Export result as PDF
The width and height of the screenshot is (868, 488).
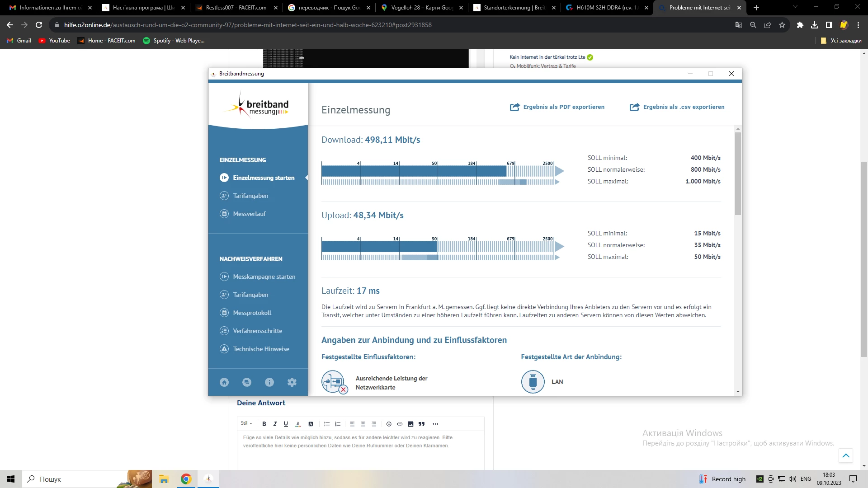click(x=557, y=107)
